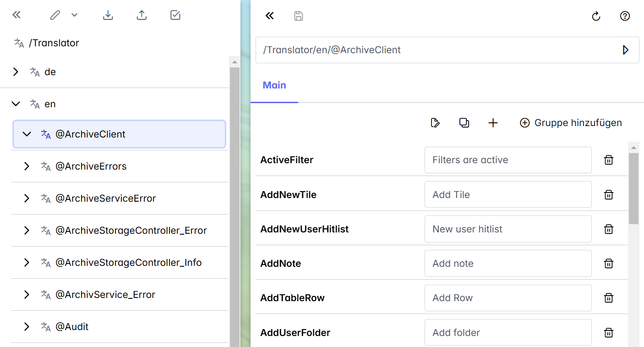Select the Main tab
The width and height of the screenshot is (644, 347).
[274, 85]
